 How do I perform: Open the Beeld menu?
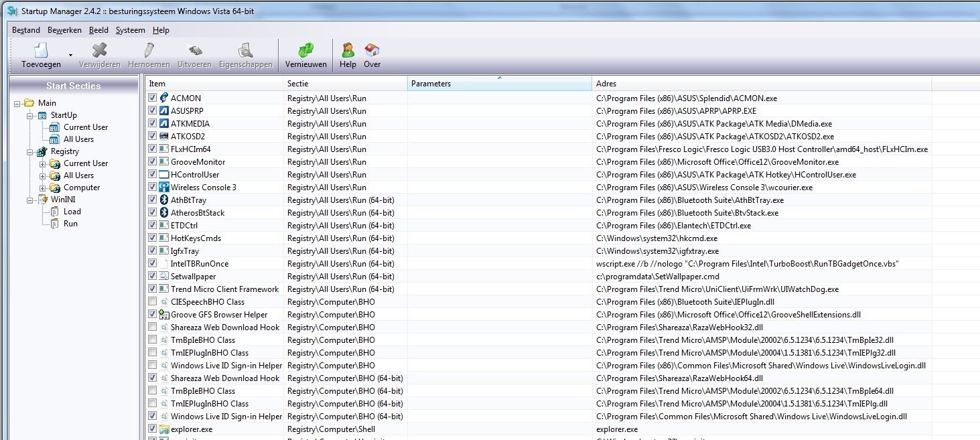click(98, 30)
